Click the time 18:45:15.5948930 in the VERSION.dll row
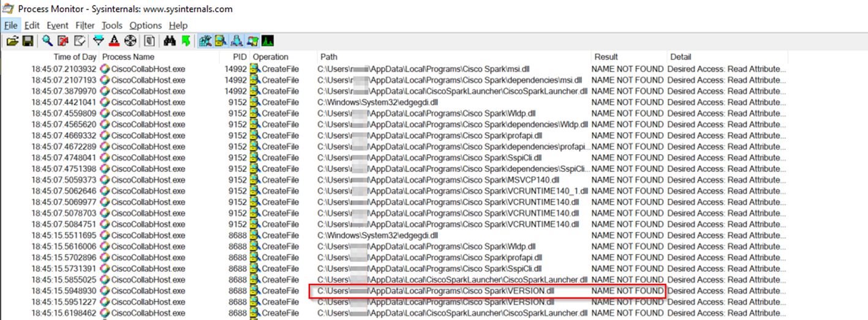 [64, 291]
